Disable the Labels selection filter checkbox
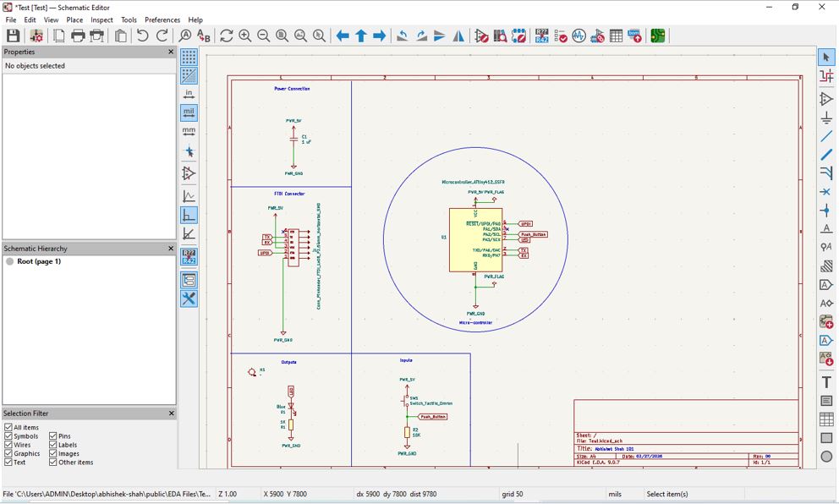This screenshot has width=839, height=504. pos(53,445)
